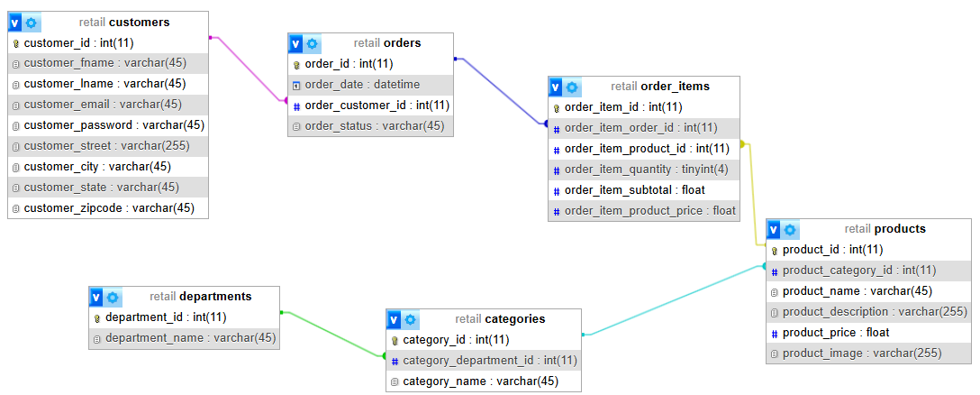Open the gear options on customers table

(32, 23)
